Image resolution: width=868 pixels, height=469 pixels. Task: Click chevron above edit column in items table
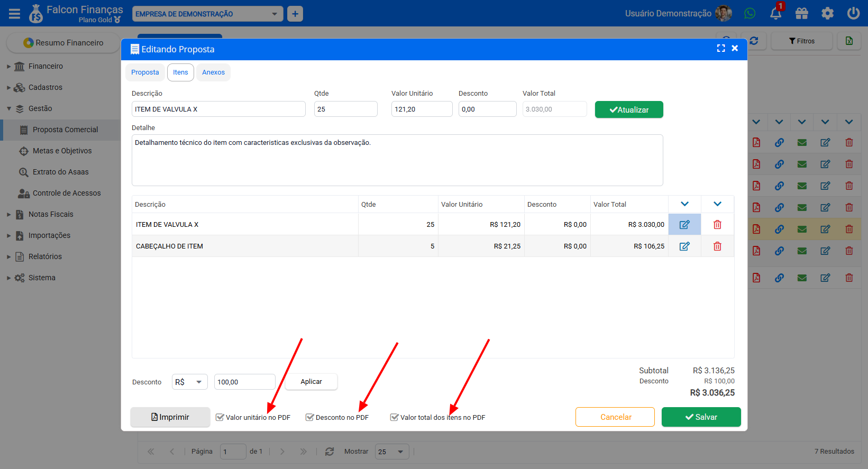tap(684, 204)
